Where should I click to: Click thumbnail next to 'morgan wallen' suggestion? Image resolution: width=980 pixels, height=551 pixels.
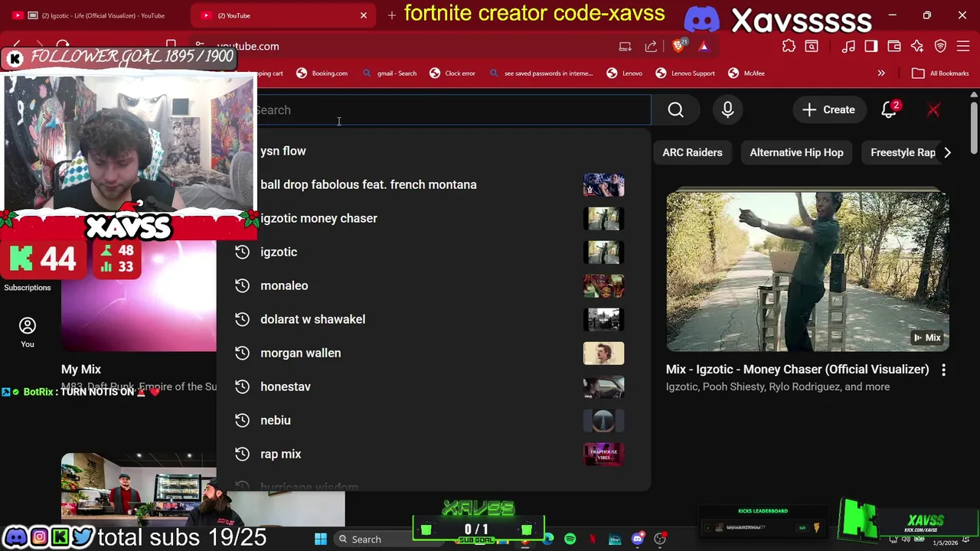coord(603,353)
